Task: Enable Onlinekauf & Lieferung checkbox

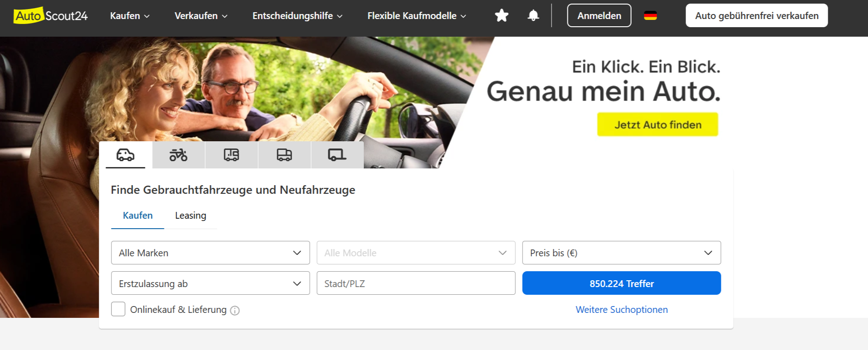Action: [x=118, y=309]
